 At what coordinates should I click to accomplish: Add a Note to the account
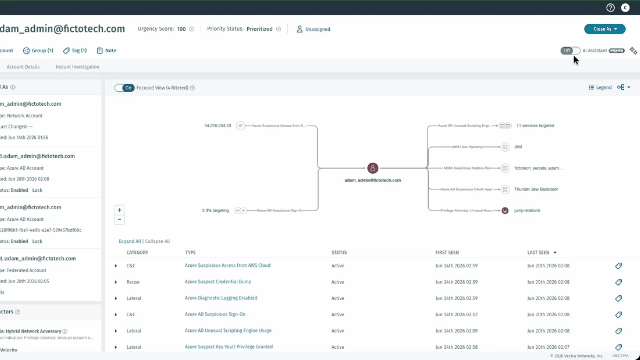[x=107, y=51]
